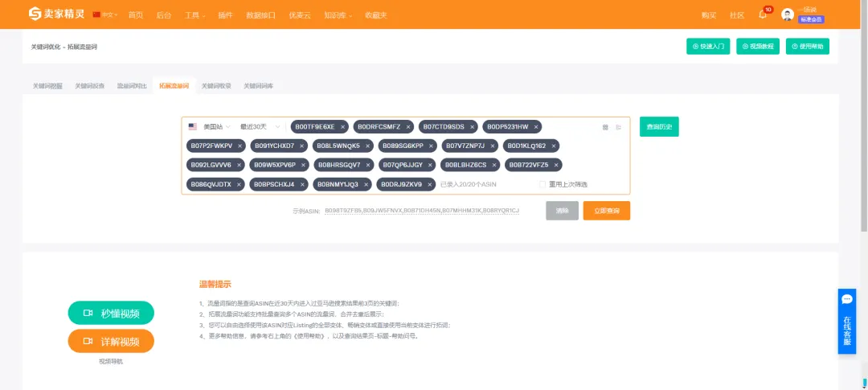
Task: Open 购买 link in header
Action: point(709,15)
